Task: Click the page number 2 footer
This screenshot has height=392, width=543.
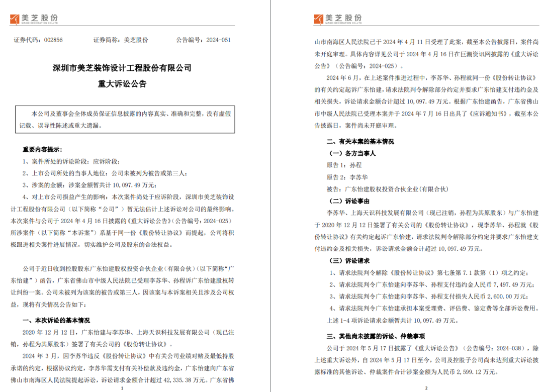Action: pyautogui.click(x=426, y=388)
